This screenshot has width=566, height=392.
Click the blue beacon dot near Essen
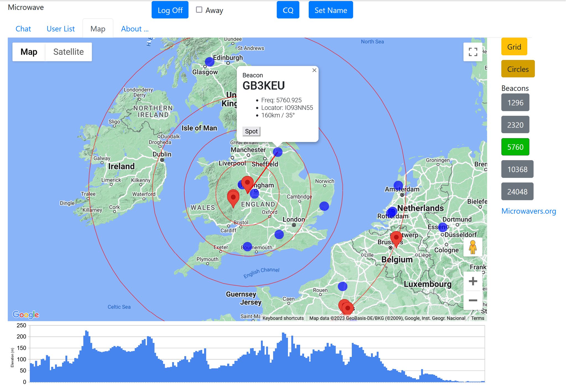(443, 227)
